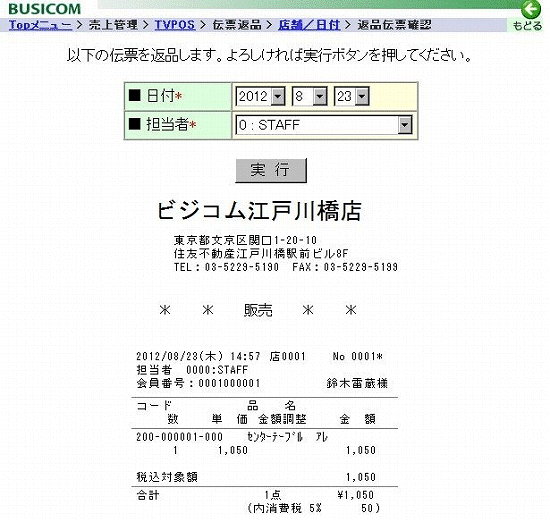Viewport: 550px width, 522px height.
Task: Click the FAX：03-5229-5199 text
Action: click(345, 267)
